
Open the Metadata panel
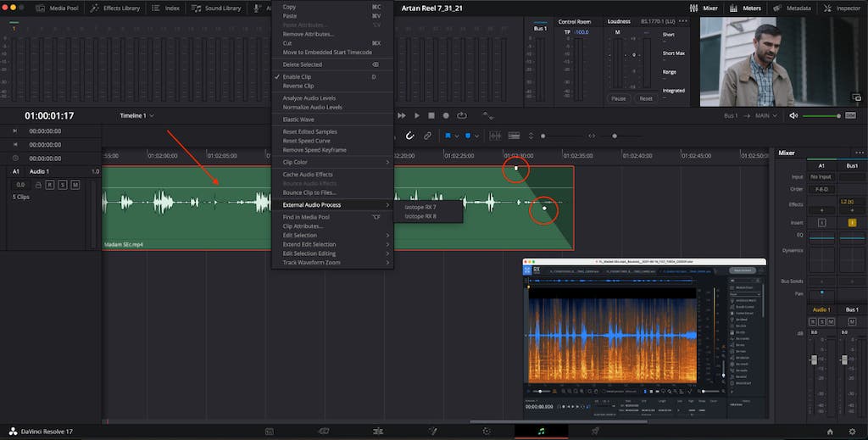(792, 8)
